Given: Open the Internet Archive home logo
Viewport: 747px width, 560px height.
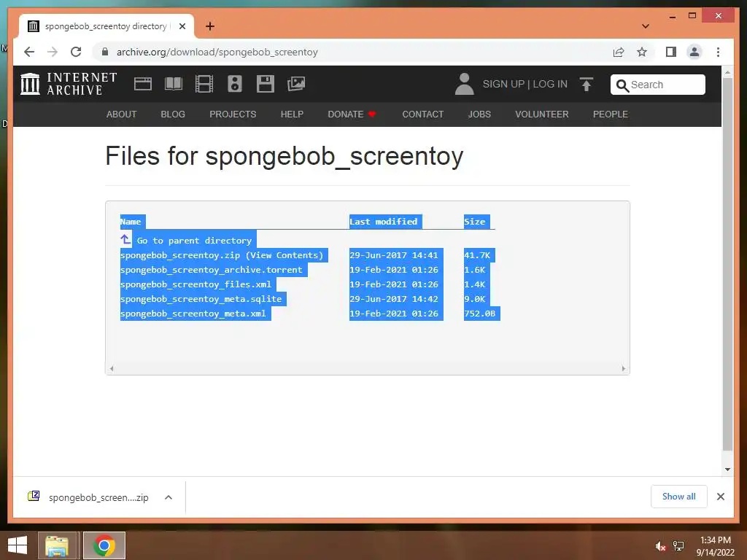Looking at the screenshot, I should click(69, 84).
